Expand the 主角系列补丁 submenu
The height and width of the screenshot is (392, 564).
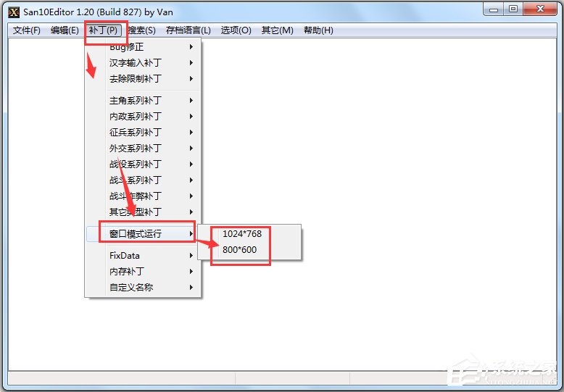143,100
